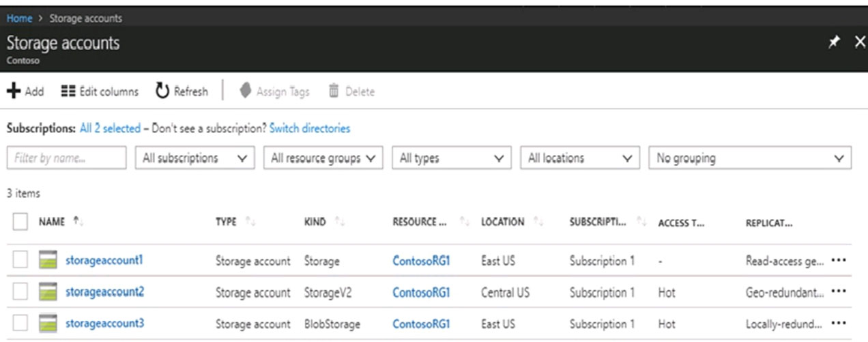
Task: Click the Filter by name field
Action: (x=66, y=158)
